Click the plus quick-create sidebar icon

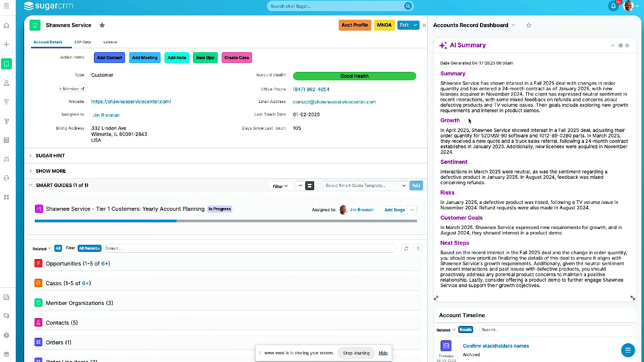(x=6, y=45)
